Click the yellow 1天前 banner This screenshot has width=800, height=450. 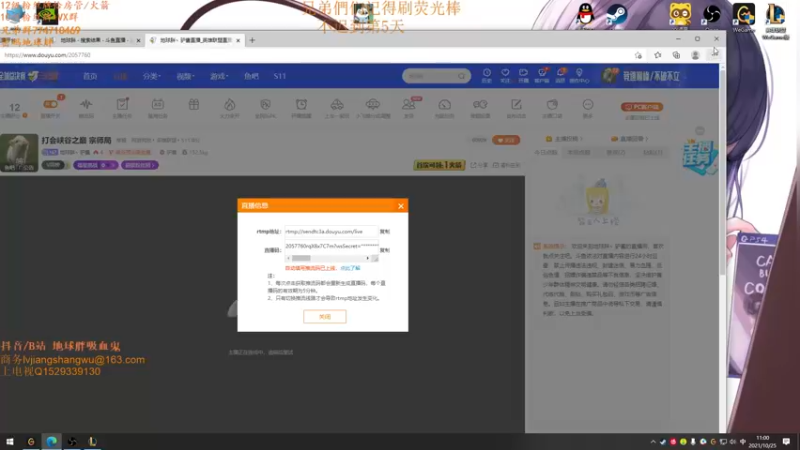[x=439, y=165]
